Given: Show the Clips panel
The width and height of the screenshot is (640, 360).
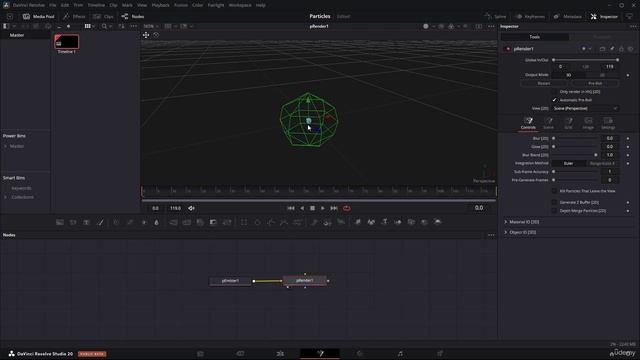Looking at the screenshot, I should click(x=103, y=16).
